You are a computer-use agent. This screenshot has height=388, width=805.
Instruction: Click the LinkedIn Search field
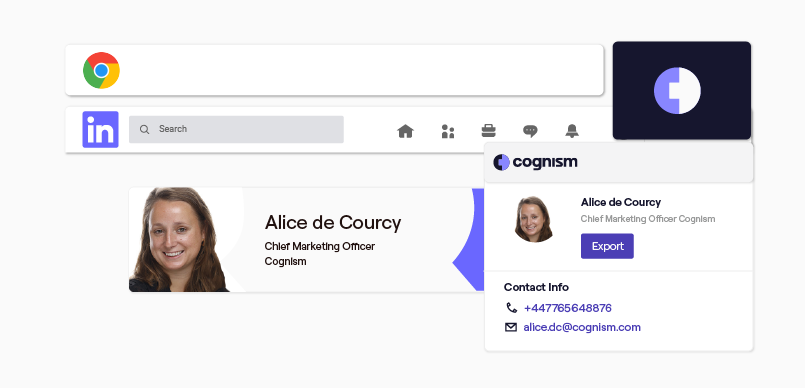coord(236,129)
